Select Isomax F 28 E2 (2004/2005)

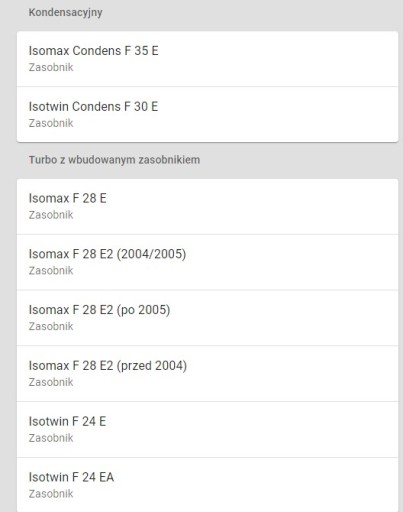pyautogui.click(x=207, y=262)
